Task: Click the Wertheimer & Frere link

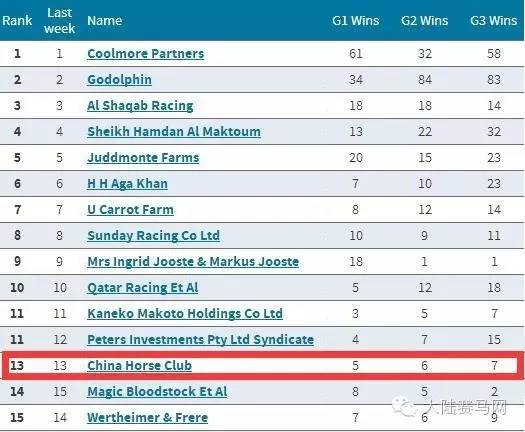Action: click(147, 418)
